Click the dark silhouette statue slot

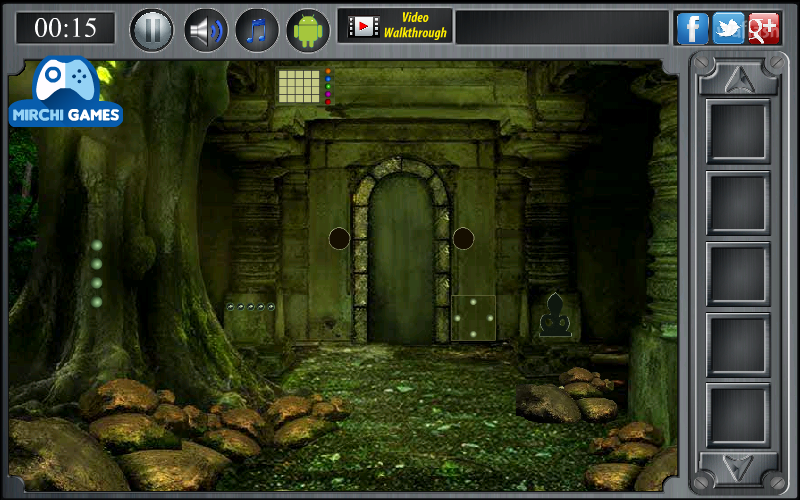point(555,315)
